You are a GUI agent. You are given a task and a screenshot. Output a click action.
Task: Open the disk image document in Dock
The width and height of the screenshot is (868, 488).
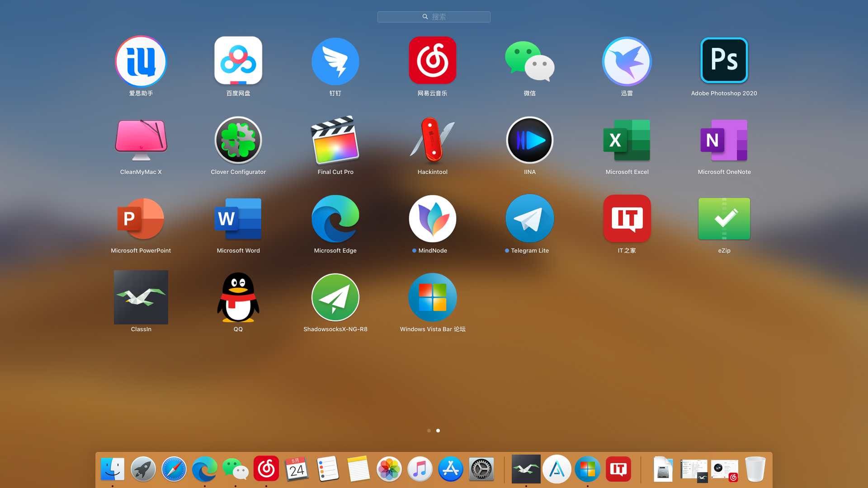663,469
